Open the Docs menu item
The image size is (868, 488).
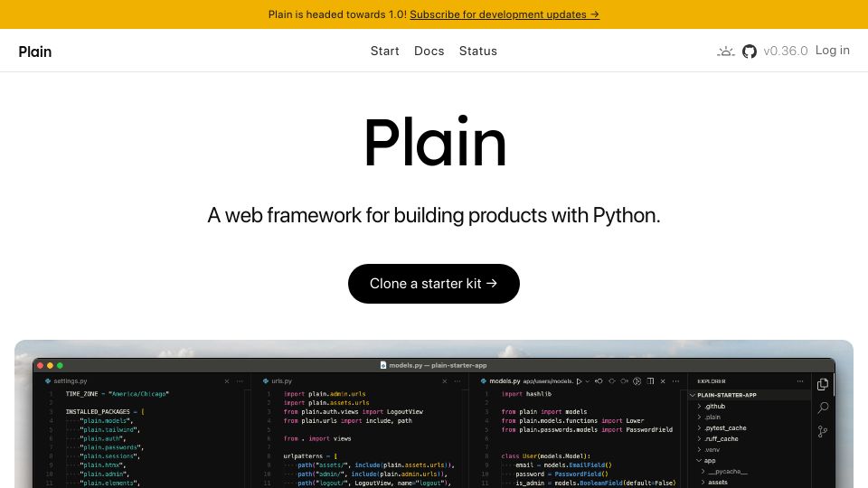(x=429, y=51)
